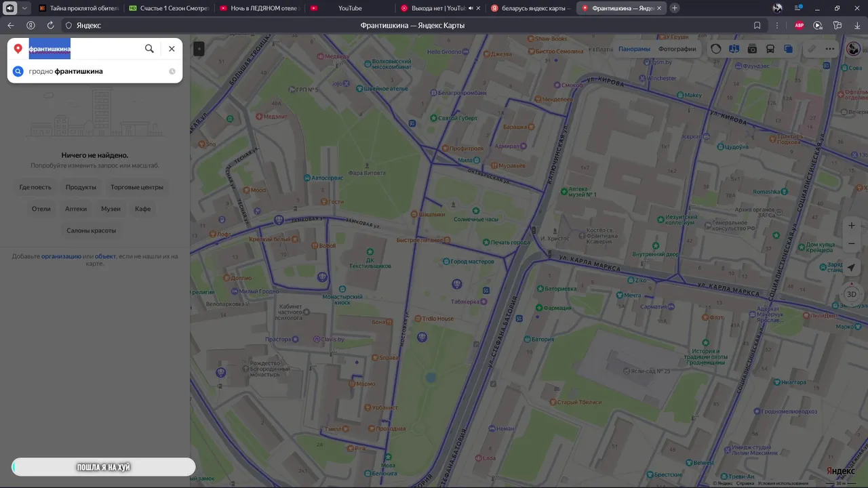Toggle the "Панорамы" layer
This screenshot has height=488, width=868.
[634, 49]
